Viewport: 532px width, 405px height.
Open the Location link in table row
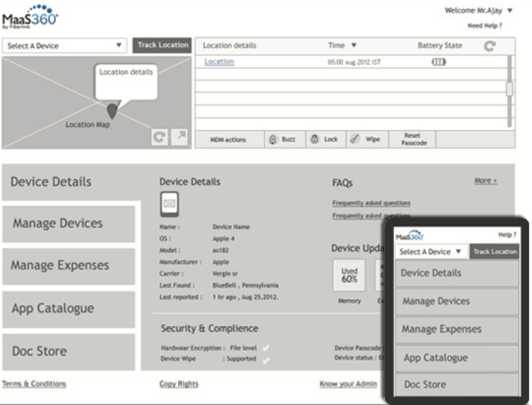(219, 62)
